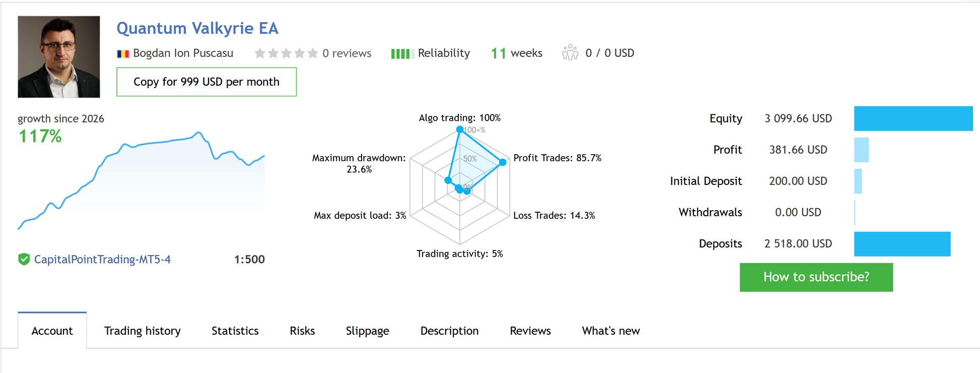Click Copy for 999 USD per month

206,82
